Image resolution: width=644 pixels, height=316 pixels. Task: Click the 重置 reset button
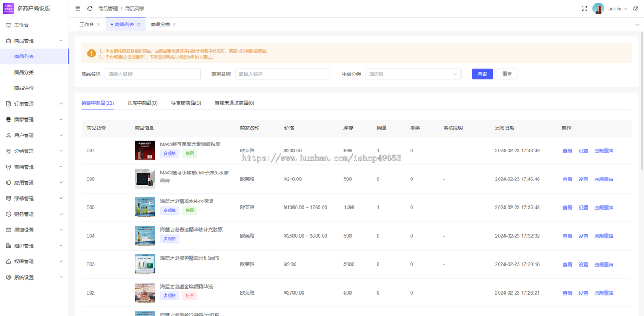[507, 74]
